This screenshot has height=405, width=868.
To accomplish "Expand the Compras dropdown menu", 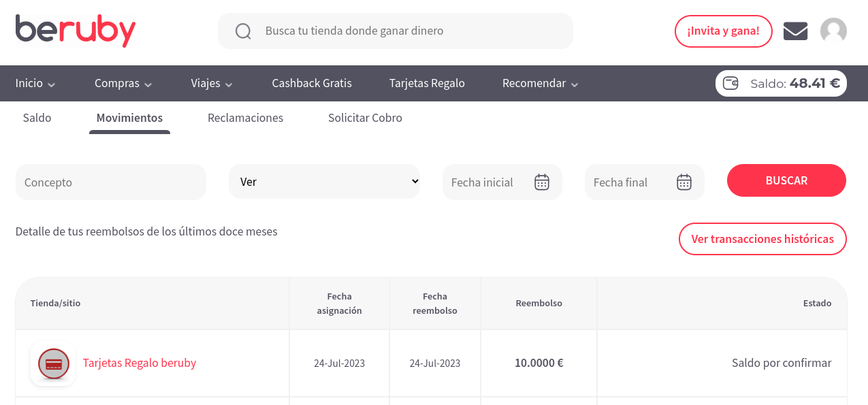I will (x=123, y=84).
